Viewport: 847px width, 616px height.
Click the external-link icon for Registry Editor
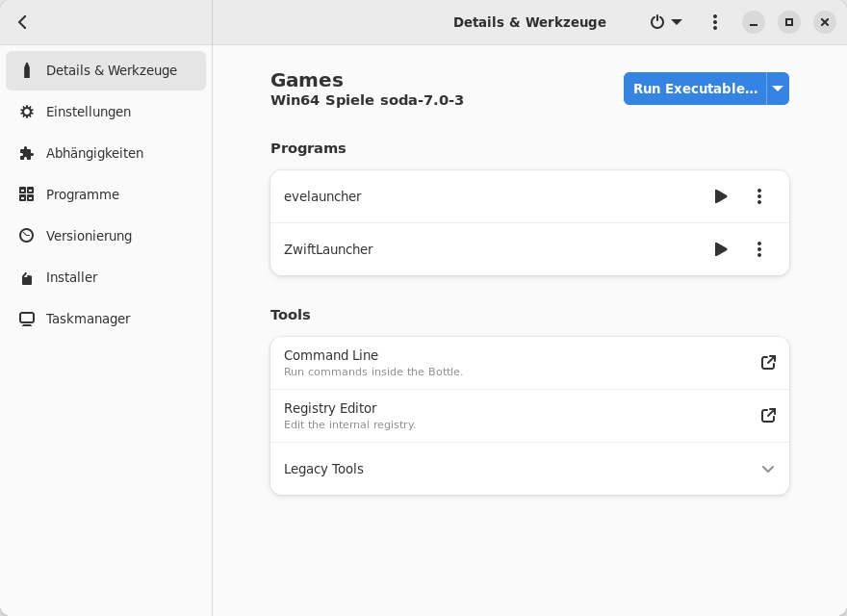point(768,415)
